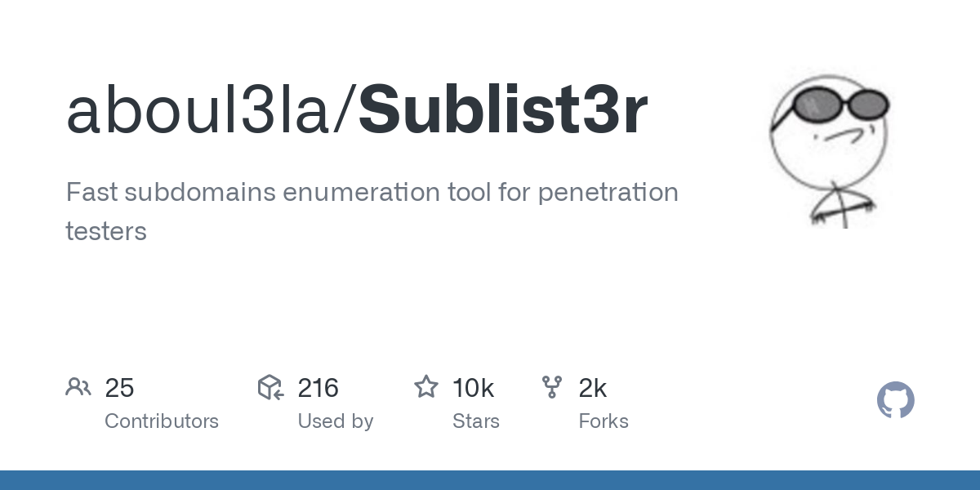980x490 pixels.
Task: Click the 25 contributors count
Action: pos(119,388)
